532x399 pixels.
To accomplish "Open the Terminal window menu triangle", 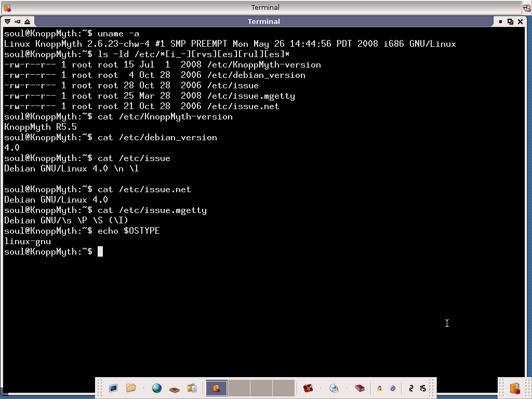I will tap(7, 21).
